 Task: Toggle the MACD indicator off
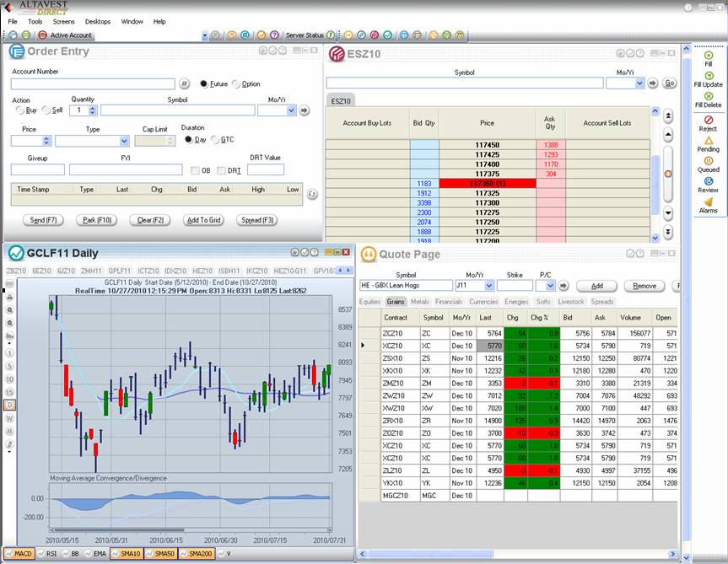[19, 553]
